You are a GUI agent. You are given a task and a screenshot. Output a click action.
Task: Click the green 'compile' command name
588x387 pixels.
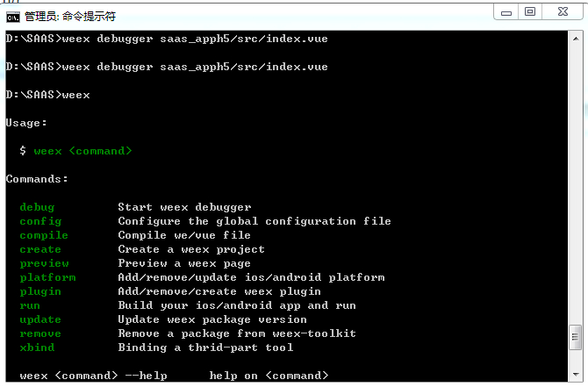pos(44,235)
